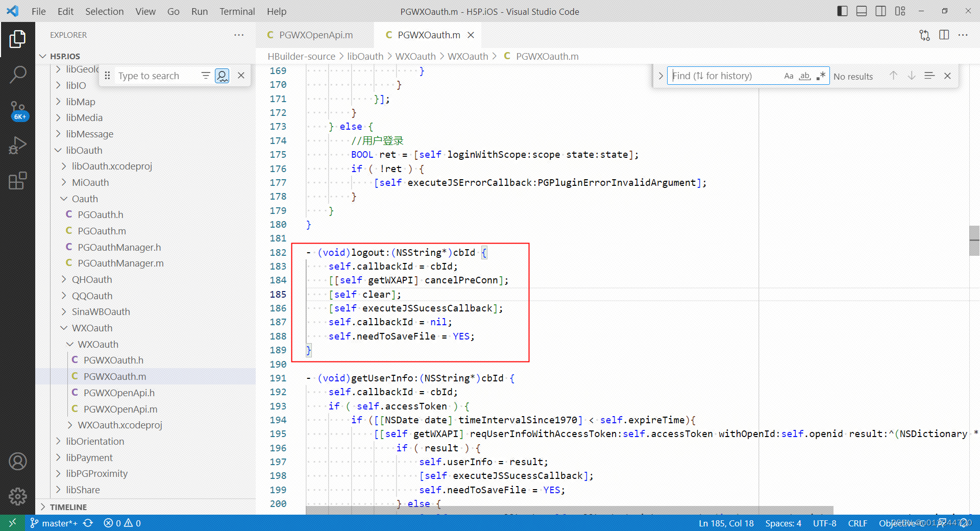Open the Selection menu

click(104, 11)
